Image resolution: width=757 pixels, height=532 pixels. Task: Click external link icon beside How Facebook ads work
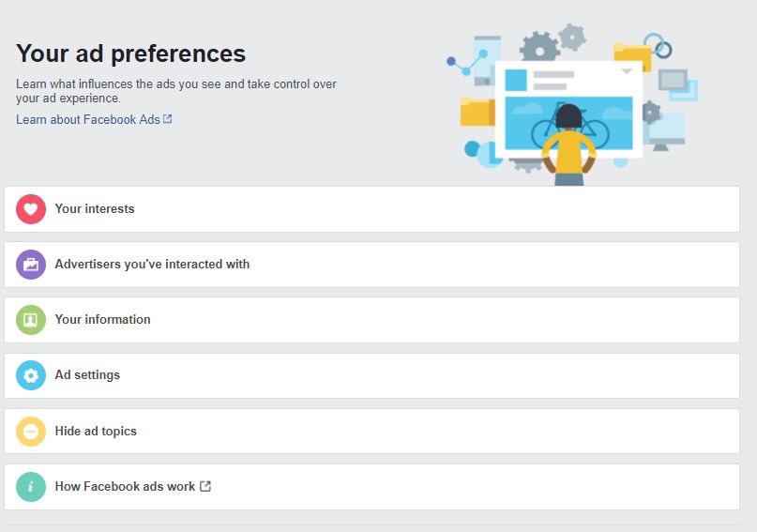click(x=205, y=486)
